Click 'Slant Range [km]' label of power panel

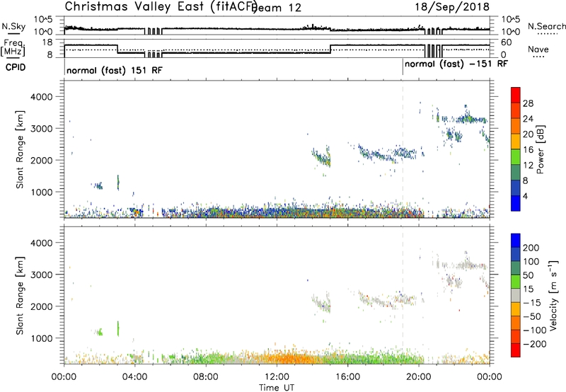(x=20, y=149)
